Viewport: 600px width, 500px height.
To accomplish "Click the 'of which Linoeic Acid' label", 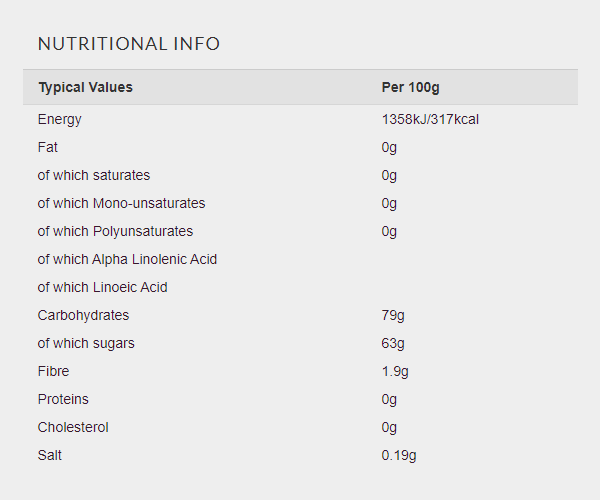I will pos(102,287).
